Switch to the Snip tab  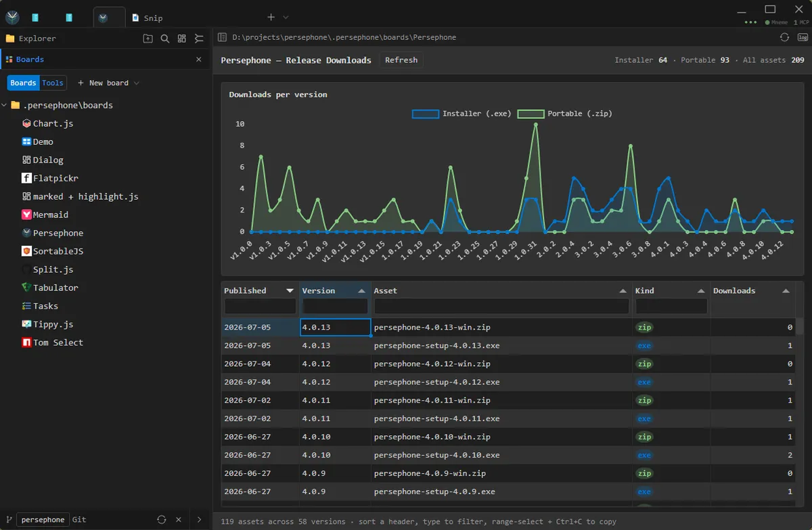click(x=148, y=18)
